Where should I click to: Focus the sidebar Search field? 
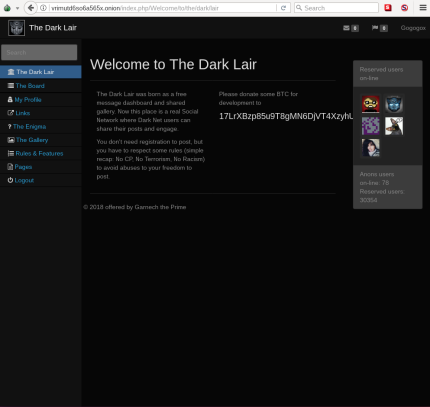point(39,52)
